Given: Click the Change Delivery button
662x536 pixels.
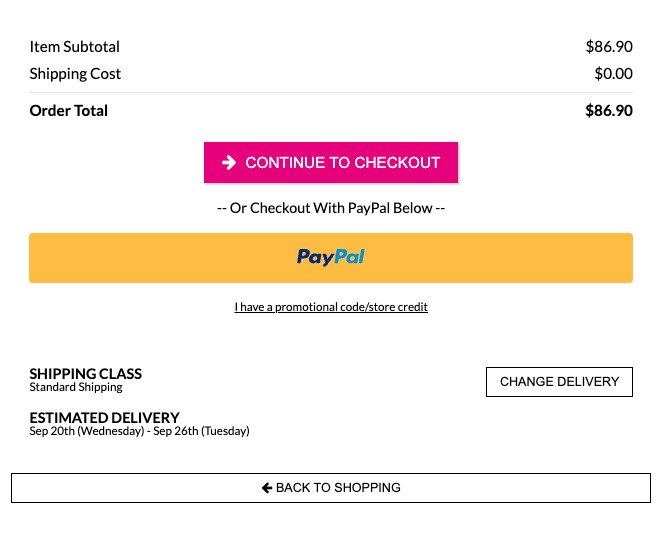Looking at the screenshot, I should tap(559, 382).
